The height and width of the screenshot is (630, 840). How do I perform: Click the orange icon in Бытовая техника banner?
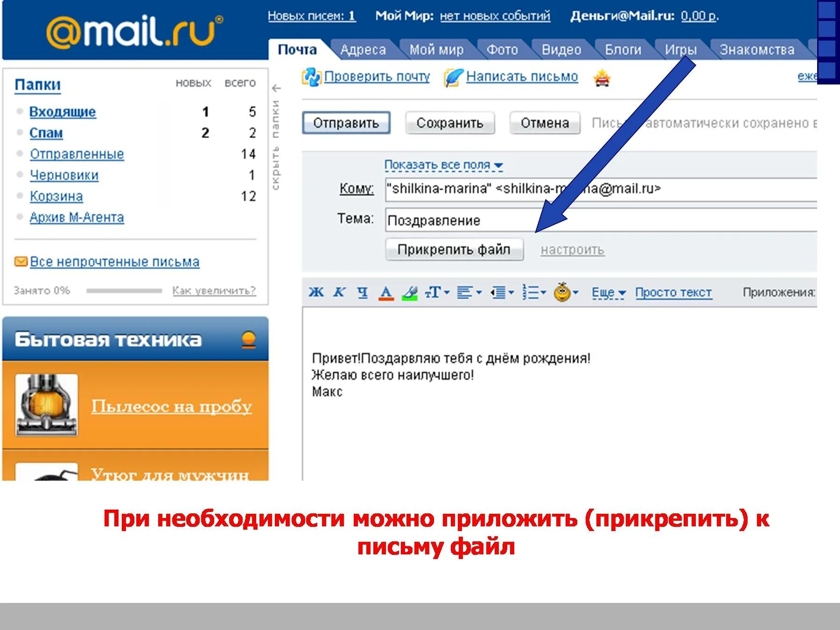249,339
